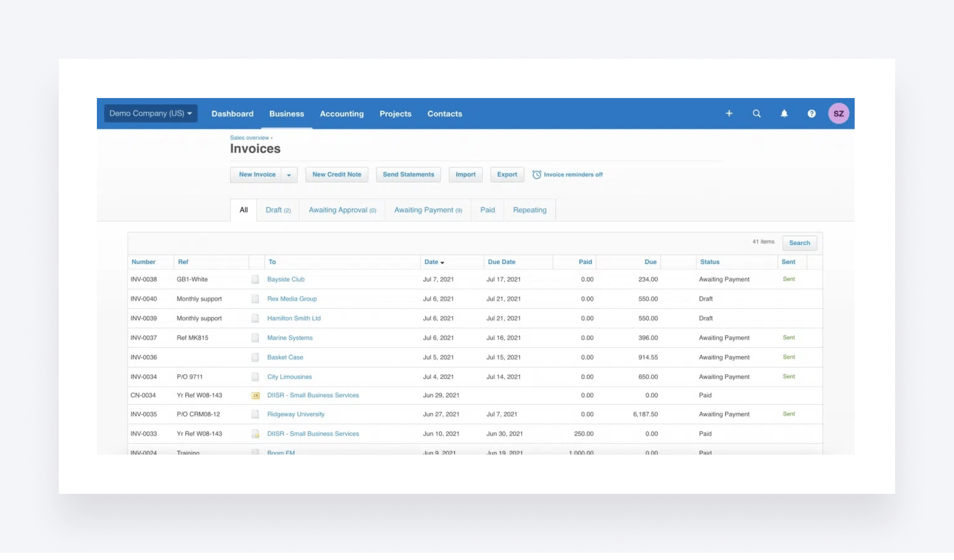Open the Contacts menu
954x560 pixels.
[x=445, y=114]
